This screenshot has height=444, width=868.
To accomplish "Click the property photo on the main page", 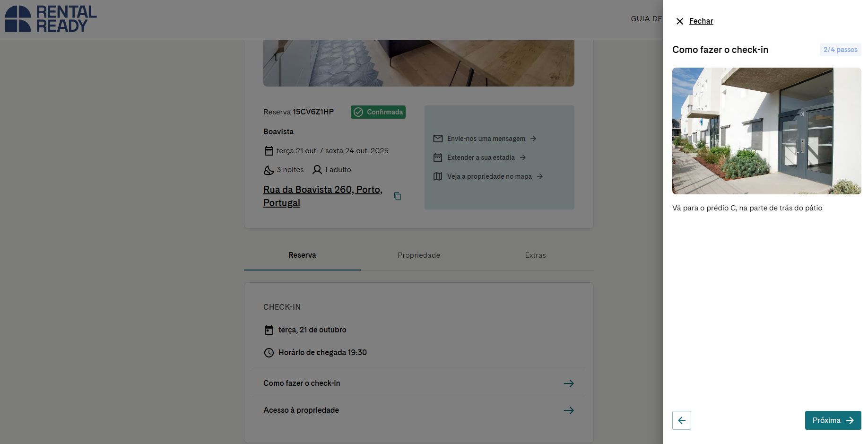I will tap(419, 63).
